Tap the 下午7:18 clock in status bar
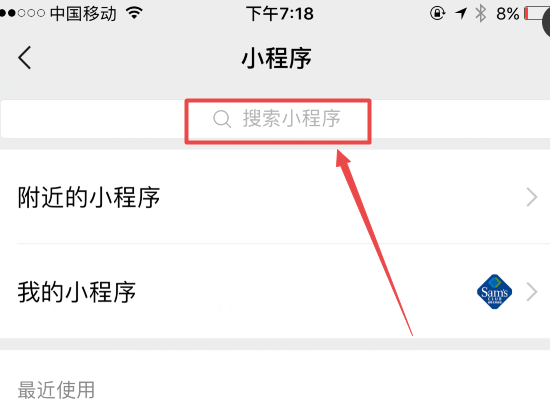Viewport: 550px width, 406px height. tap(280, 14)
